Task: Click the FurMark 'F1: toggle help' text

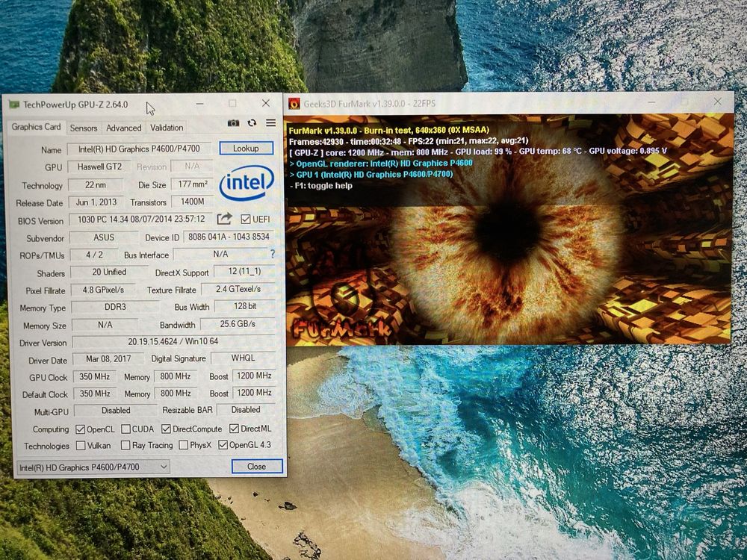Action: 321,186
